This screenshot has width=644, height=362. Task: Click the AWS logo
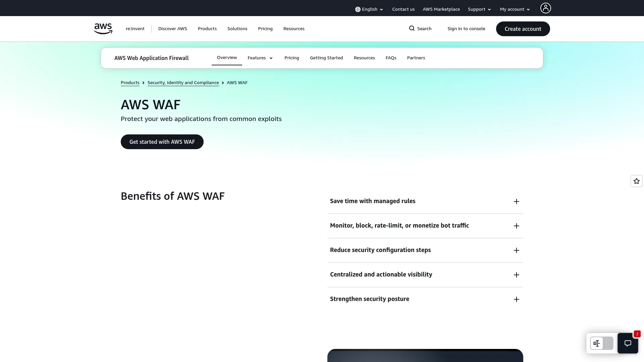point(103,29)
